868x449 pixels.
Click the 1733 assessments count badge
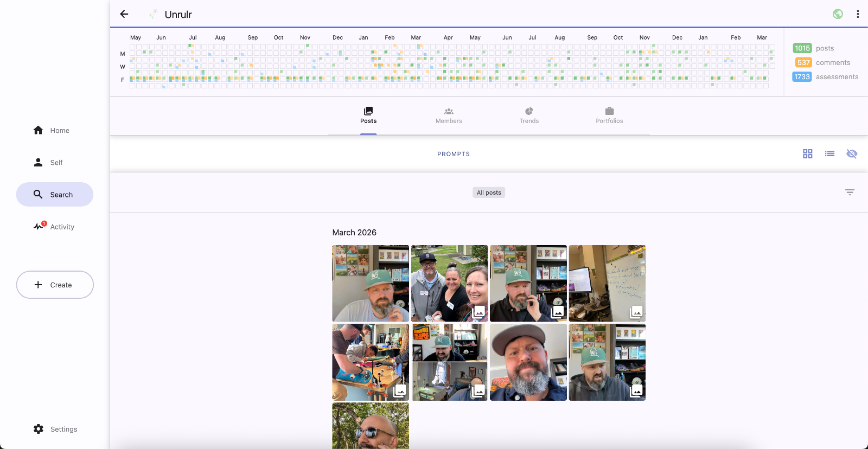point(802,77)
